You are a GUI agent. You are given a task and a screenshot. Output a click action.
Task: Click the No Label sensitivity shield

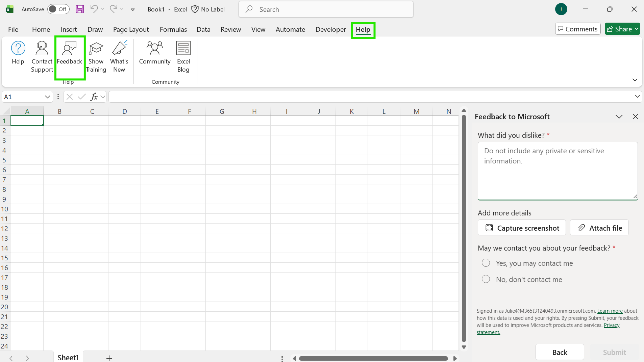pyautogui.click(x=195, y=9)
